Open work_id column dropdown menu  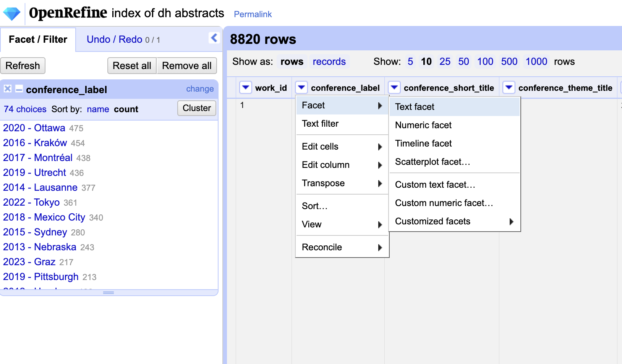click(x=245, y=88)
